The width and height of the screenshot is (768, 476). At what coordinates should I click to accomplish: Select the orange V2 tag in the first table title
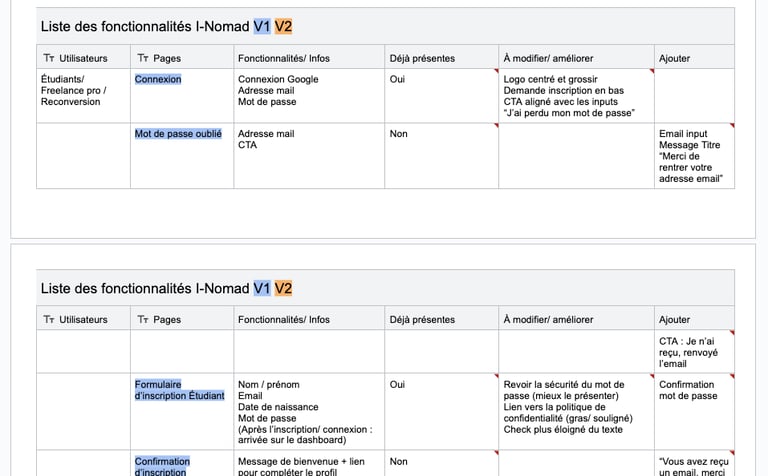284,26
